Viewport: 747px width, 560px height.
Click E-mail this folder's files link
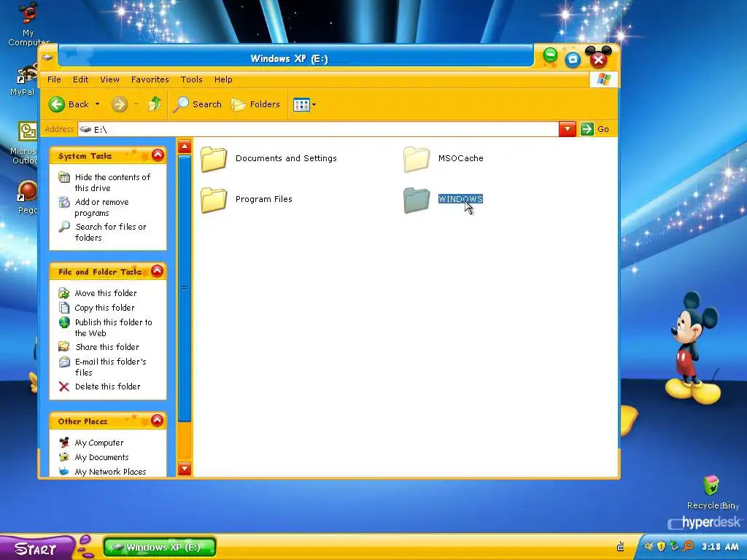(x=111, y=367)
